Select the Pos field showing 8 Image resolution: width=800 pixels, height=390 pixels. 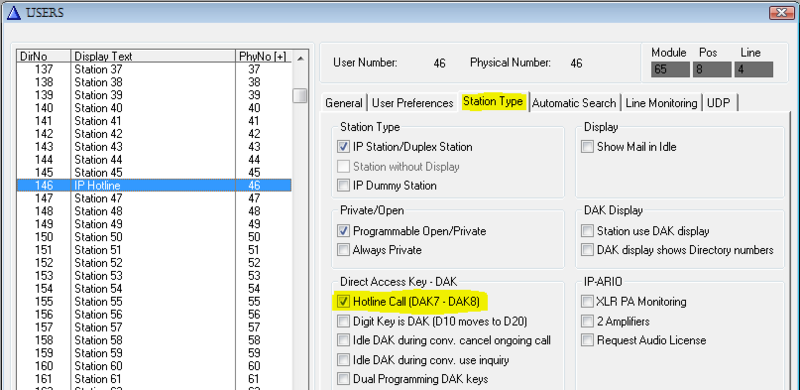point(712,69)
